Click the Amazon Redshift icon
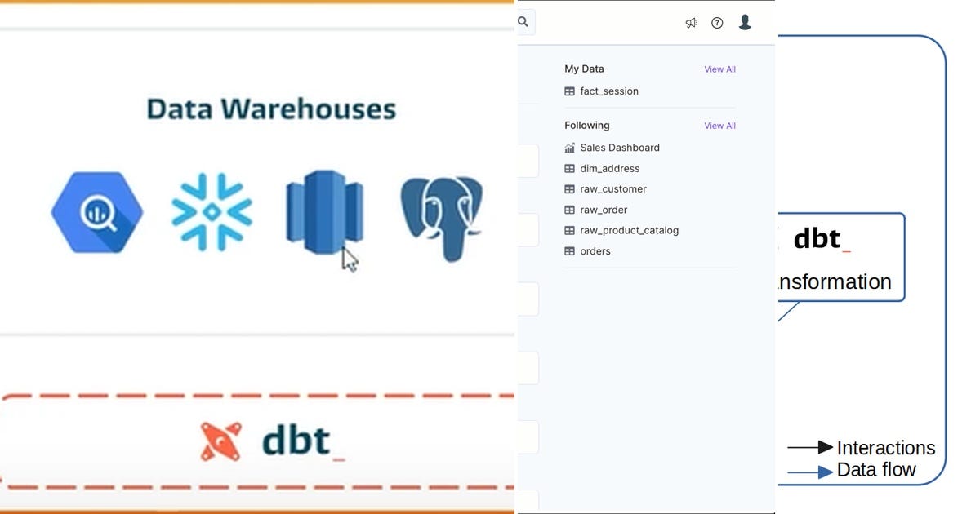Screen dimensions: 980x514 click(324, 210)
